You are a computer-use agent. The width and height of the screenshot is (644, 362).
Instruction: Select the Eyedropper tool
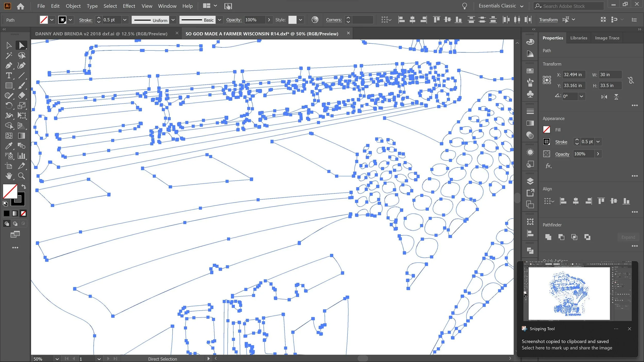(x=9, y=146)
